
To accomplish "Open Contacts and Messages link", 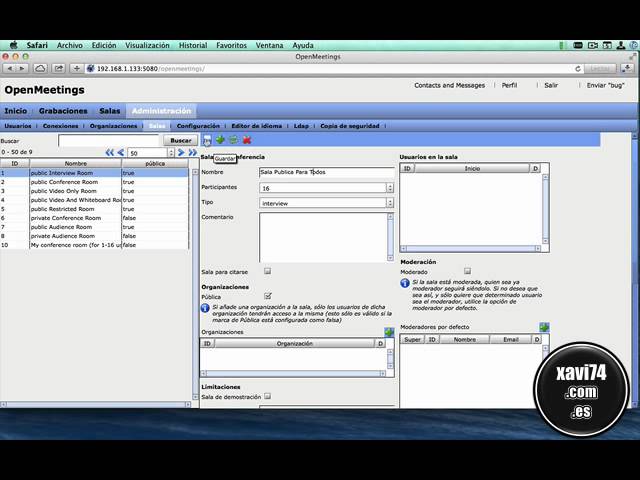I will coord(449,85).
